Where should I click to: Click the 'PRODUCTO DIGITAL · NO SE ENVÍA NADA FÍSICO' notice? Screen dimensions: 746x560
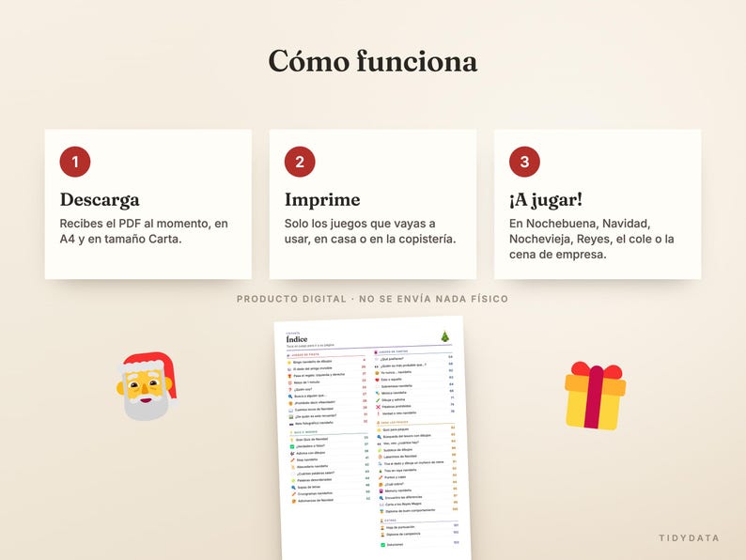pyautogui.click(x=372, y=299)
